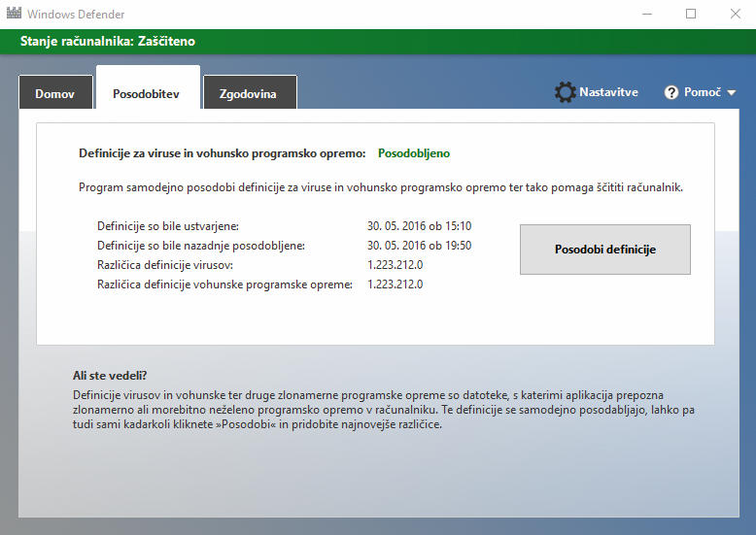Click the 'Stanje računalnika: Zaščiteno' status bar

pos(378,42)
